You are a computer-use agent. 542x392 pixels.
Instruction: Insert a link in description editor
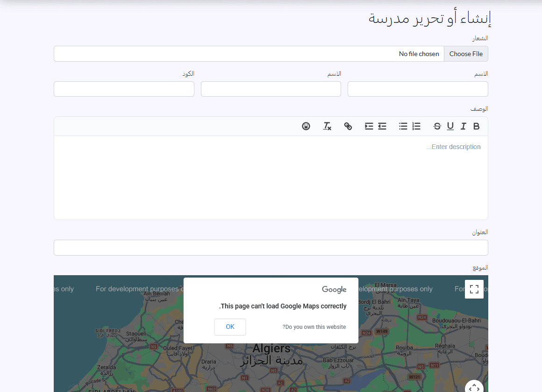[348, 126]
